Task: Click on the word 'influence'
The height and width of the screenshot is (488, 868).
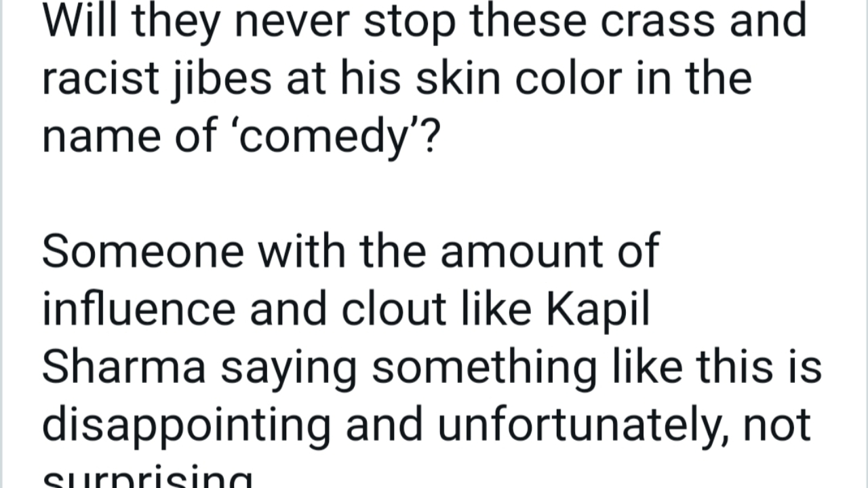Action: pos(139,310)
